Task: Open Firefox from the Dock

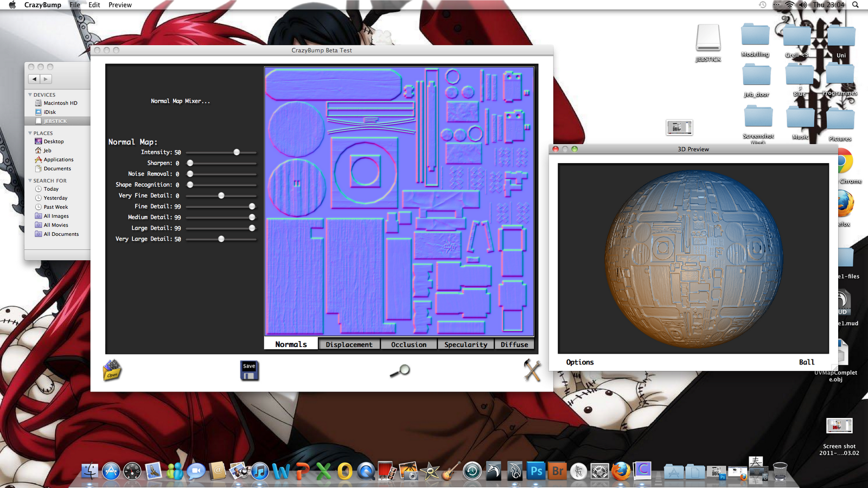Action: coord(621,471)
